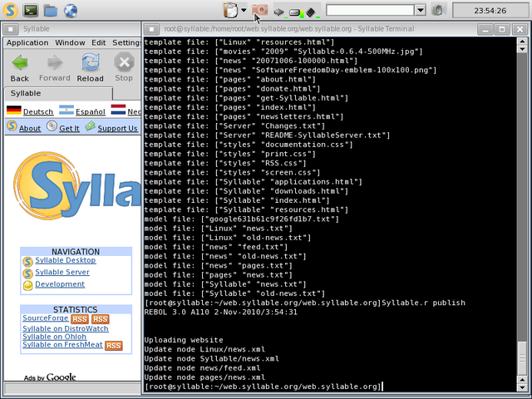532x399 pixels.
Task: Click the terminal scrollbar up arrow at top
Action: [x=523, y=42]
